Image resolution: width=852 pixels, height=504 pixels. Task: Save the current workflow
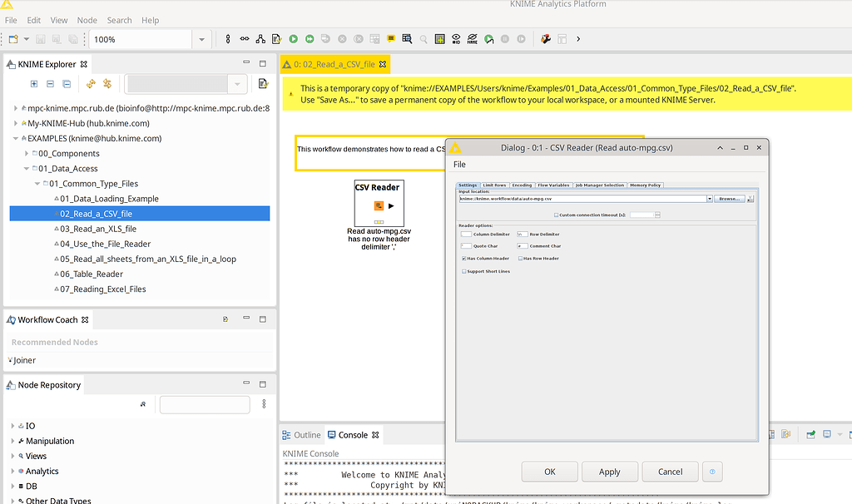pos(40,38)
